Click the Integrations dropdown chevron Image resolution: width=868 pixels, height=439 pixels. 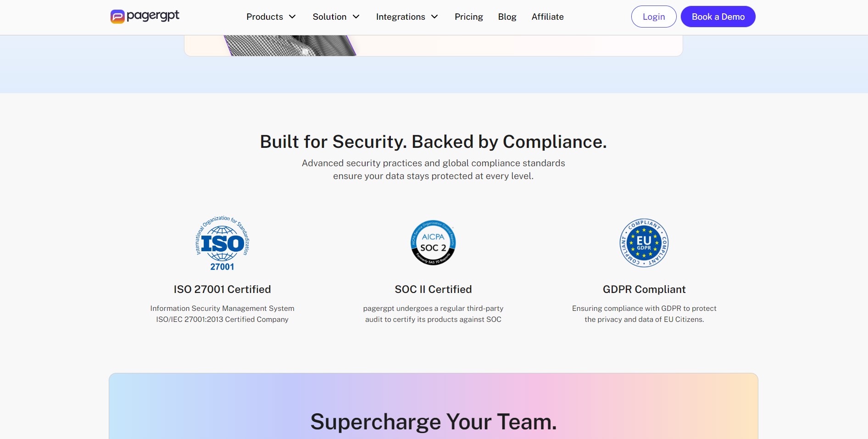434,17
